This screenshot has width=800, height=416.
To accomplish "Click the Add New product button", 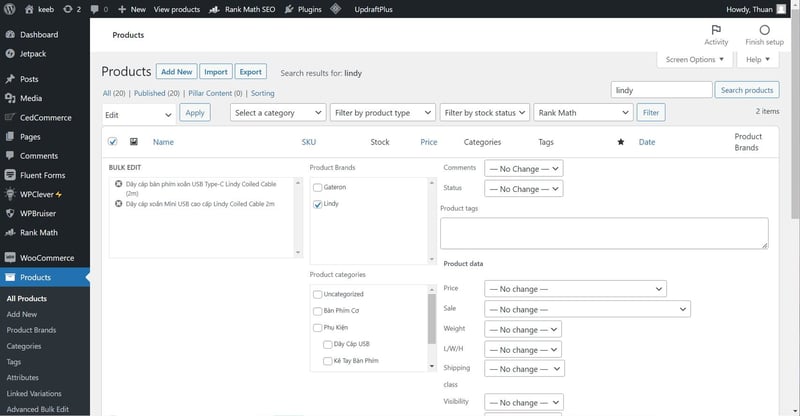I will click(177, 72).
